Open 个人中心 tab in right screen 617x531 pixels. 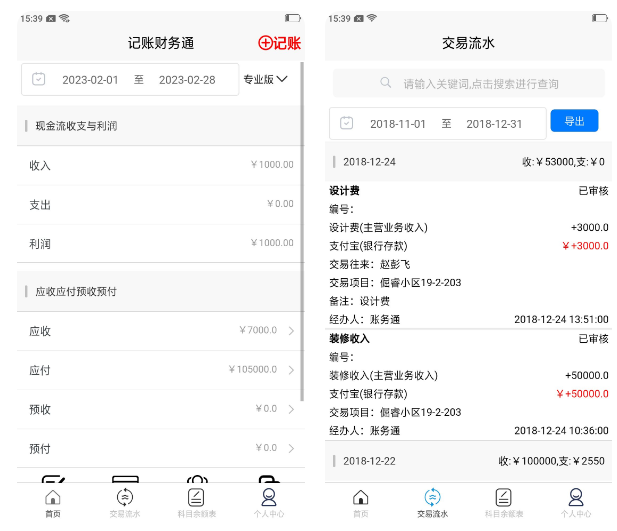(576, 503)
